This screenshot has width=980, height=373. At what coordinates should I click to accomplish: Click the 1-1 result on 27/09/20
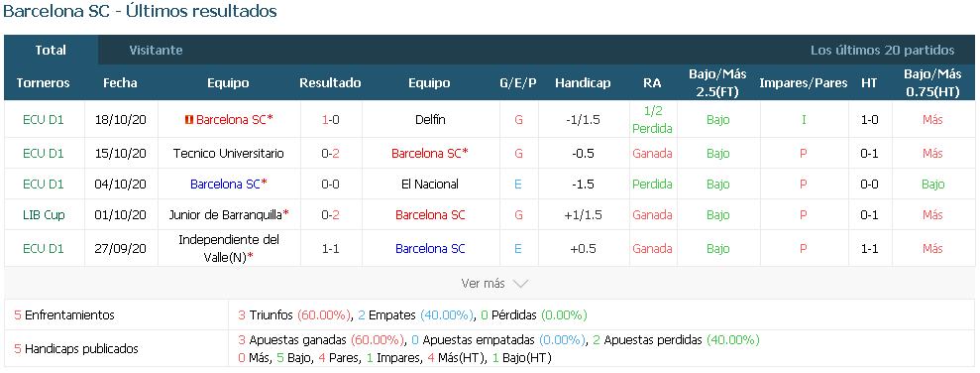(331, 248)
